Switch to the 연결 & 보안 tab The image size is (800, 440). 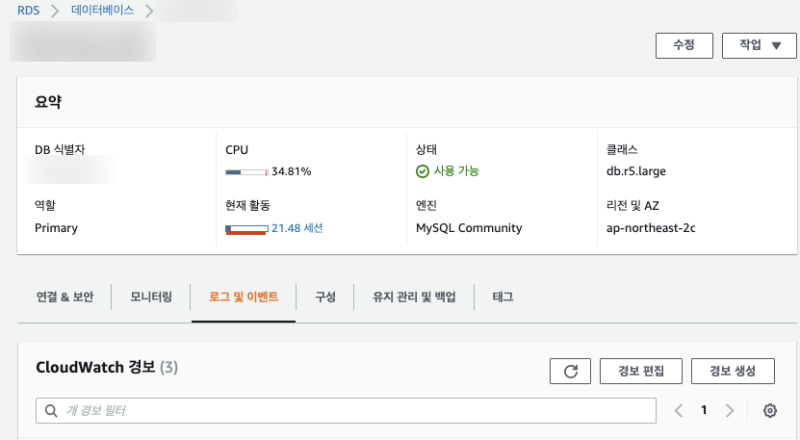[65, 297]
